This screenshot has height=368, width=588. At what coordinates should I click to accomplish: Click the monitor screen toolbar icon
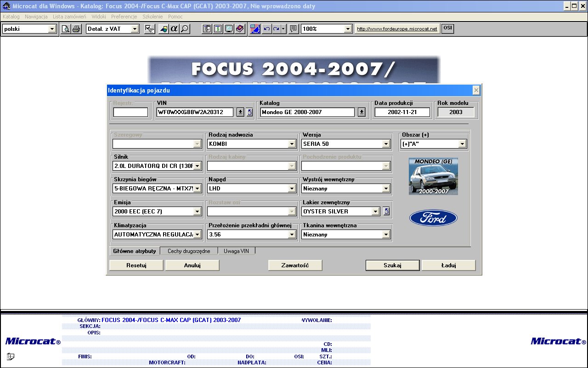(x=228, y=29)
